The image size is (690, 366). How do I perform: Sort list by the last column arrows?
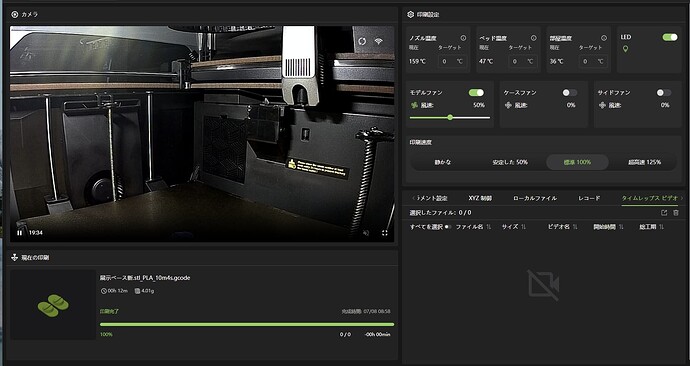tap(661, 227)
